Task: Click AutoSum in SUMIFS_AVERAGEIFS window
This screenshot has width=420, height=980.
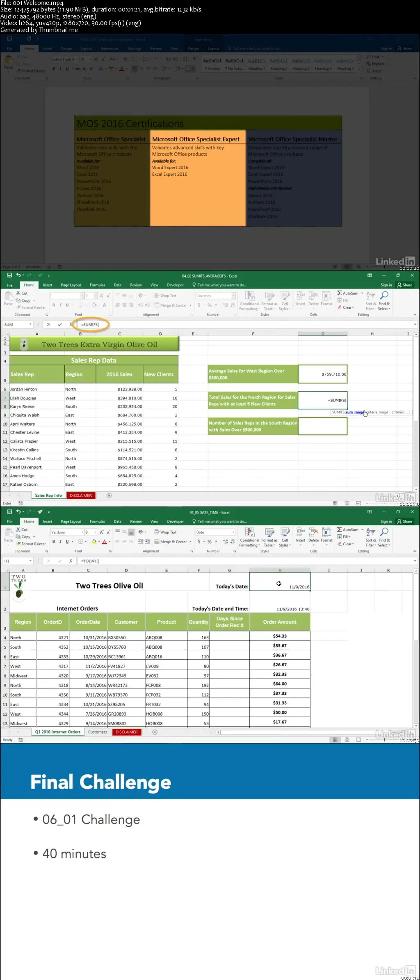Action: click(348, 293)
